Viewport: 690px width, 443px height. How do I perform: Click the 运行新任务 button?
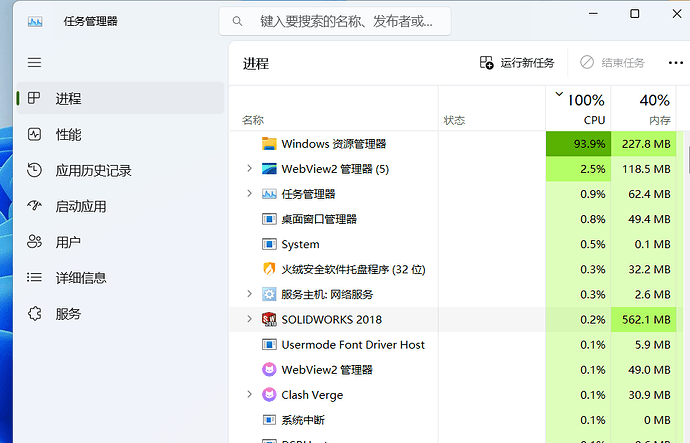pyautogui.click(x=517, y=63)
